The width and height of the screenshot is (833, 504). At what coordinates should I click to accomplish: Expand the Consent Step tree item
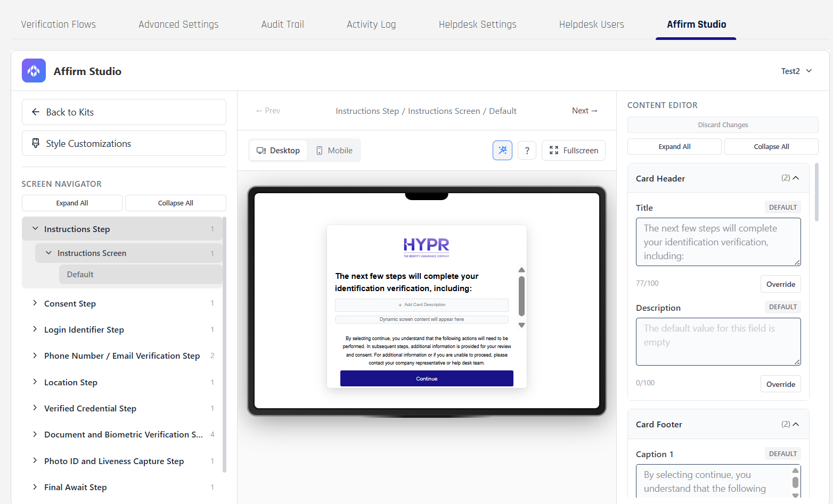click(35, 303)
